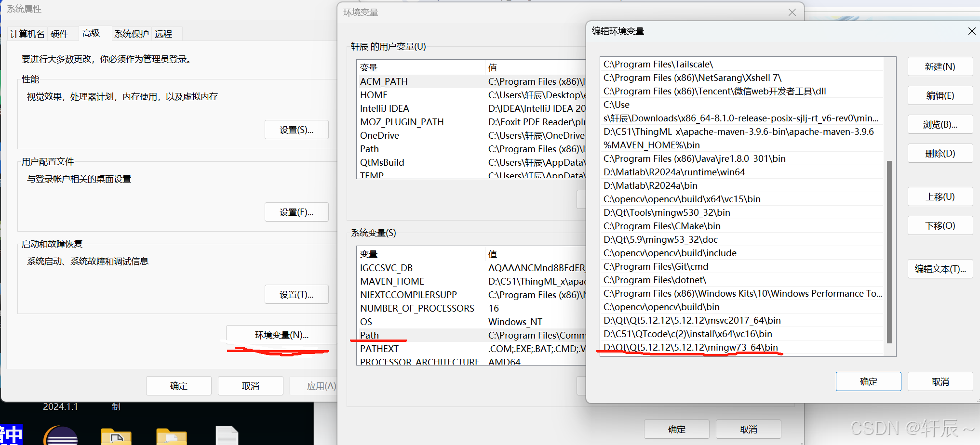Click the path list scrollbar in 编辑环境变量
The width and height of the screenshot is (980, 445).
click(889, 252)
